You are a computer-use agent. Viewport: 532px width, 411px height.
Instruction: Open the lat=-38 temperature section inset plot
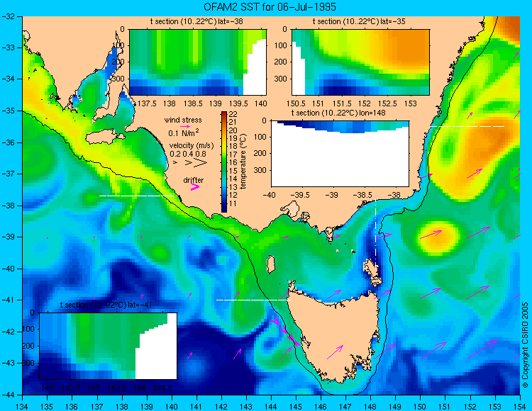click(x=198, y=62)
